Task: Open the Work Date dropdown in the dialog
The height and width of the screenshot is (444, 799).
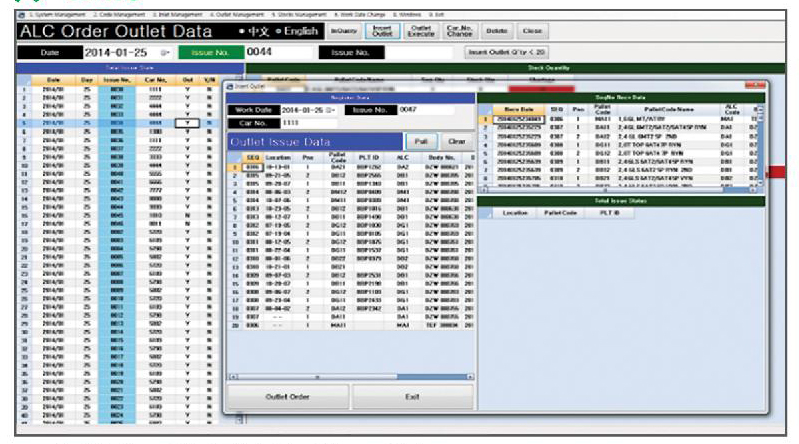Action: pos(331,110)
